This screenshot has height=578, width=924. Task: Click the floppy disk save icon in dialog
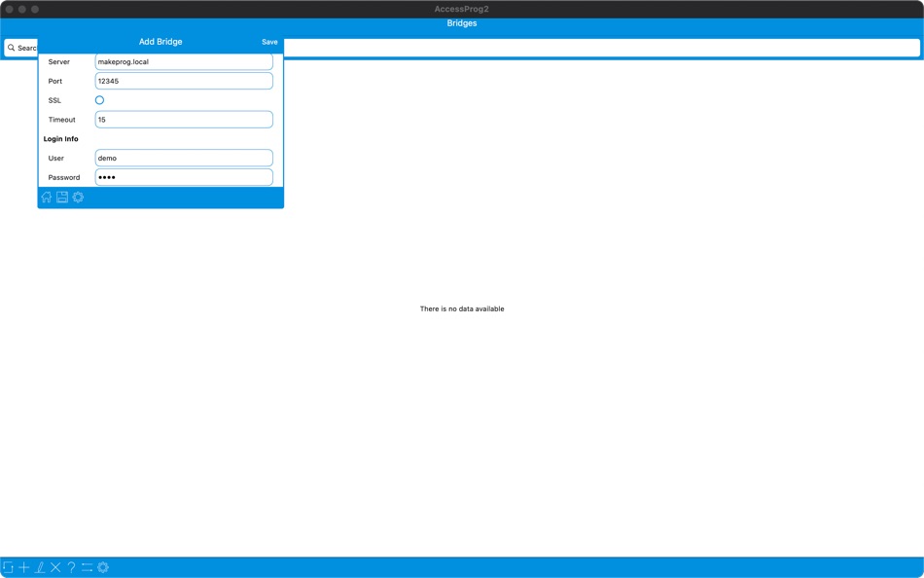(62, 197)
